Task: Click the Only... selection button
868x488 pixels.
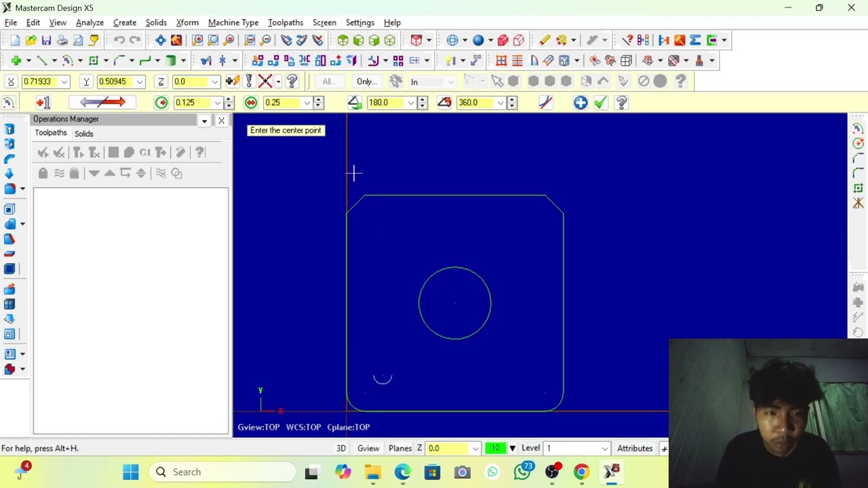Action: click(367, 81)
